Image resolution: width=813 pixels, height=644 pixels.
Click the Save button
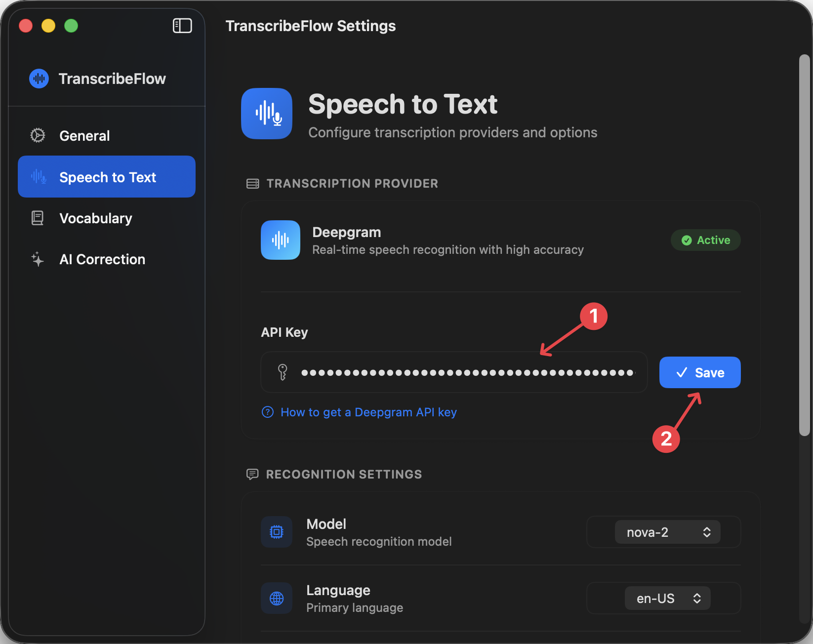click(x=699, y=372)
